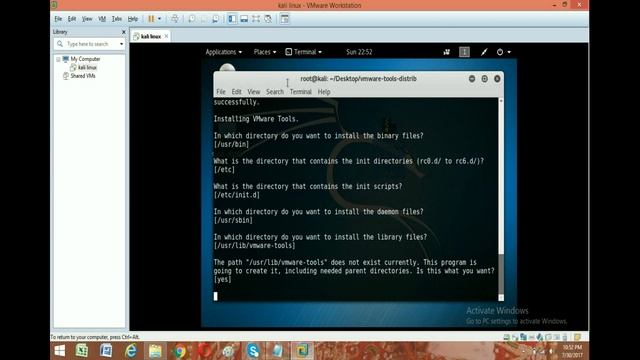Click the enter full screen toolbar icon
This screenshot has height=360, width=640.
coord(256,19)
